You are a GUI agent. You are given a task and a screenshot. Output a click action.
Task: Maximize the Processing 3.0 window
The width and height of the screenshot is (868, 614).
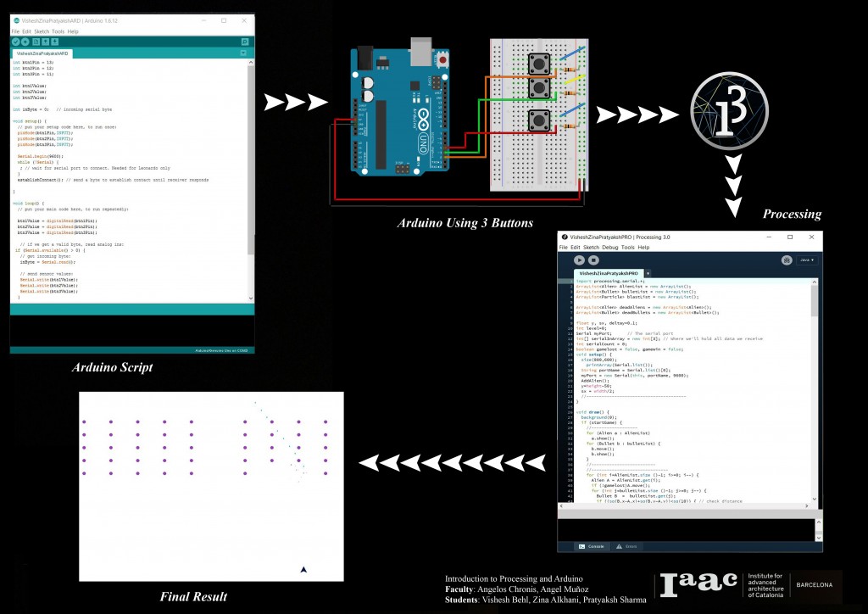tap(788, 237)
